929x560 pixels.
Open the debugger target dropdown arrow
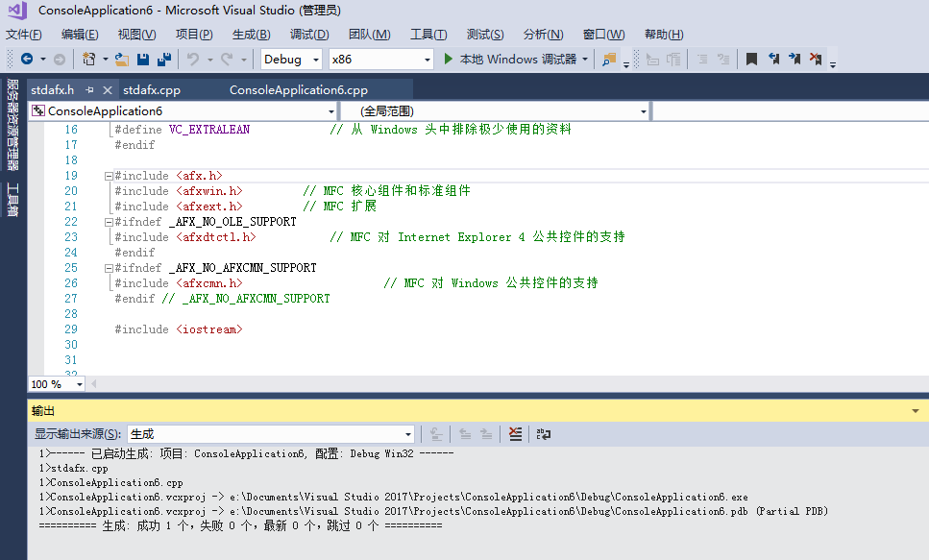(585, 59)
